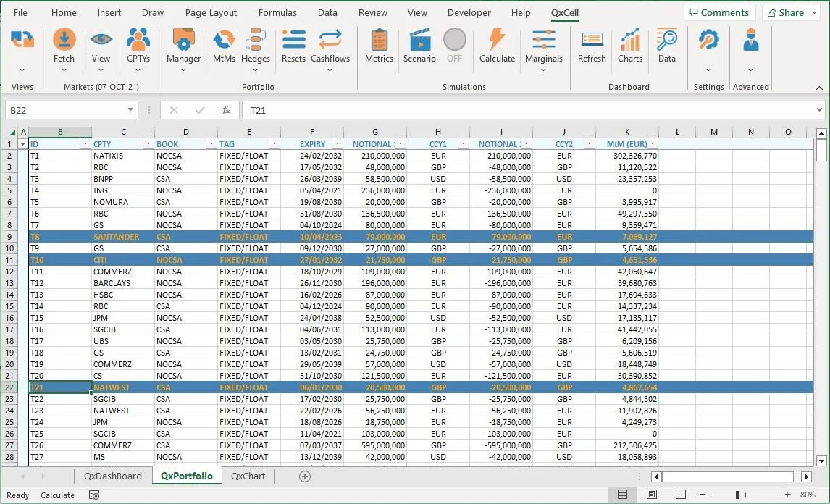Click the Resets icon
This screenshot has height=504, width=830.
click(x=294, y=40)
